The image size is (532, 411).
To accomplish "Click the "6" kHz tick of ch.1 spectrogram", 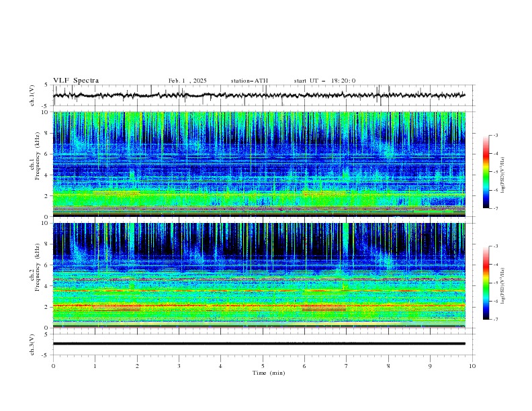I will coord(48,154).
